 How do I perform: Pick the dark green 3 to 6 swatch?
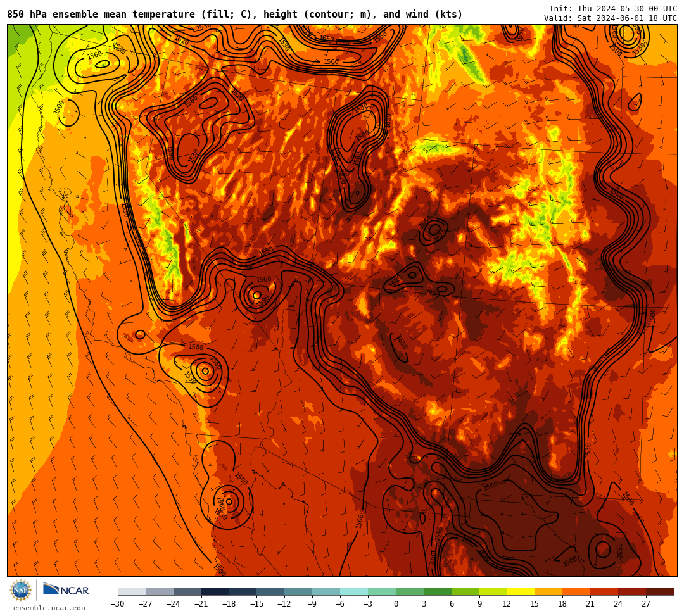coord(438,592)
